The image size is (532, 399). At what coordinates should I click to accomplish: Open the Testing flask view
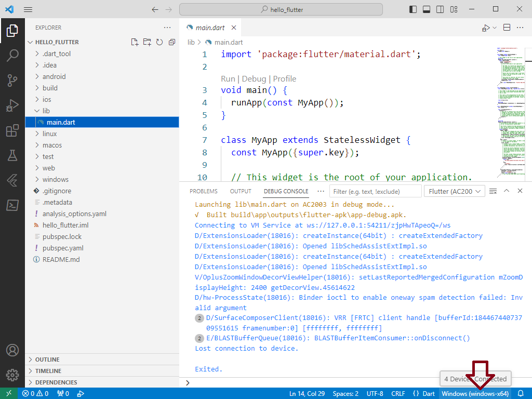coord(12,155)
